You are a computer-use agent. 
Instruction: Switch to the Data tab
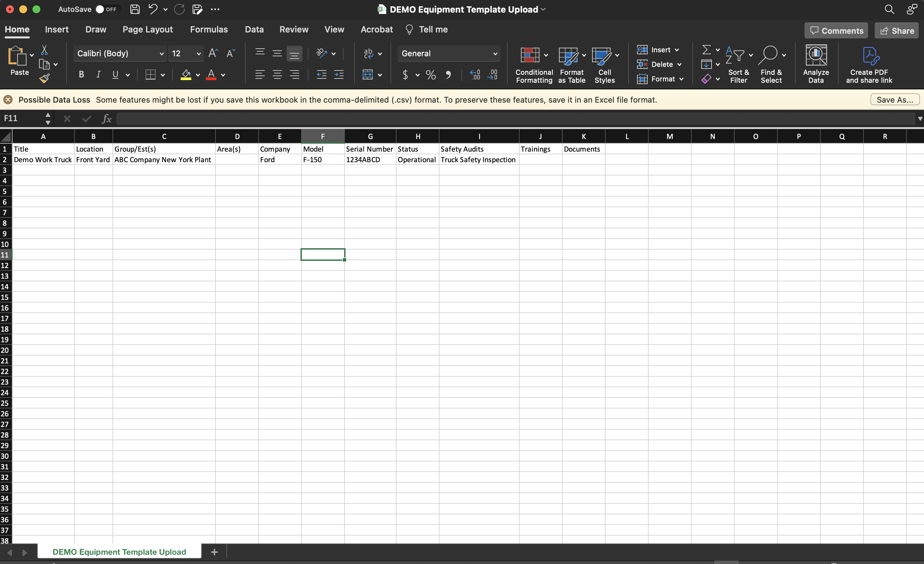click(254, 29)
